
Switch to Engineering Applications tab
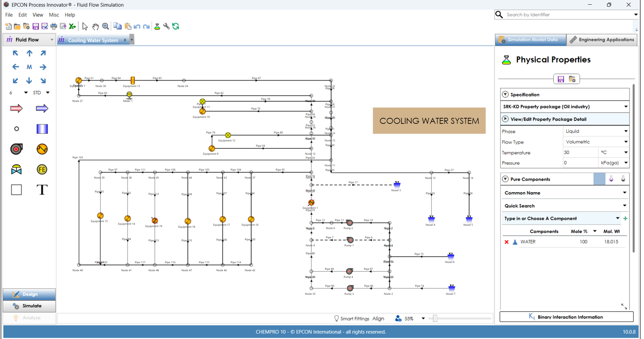tap(602, 40)
